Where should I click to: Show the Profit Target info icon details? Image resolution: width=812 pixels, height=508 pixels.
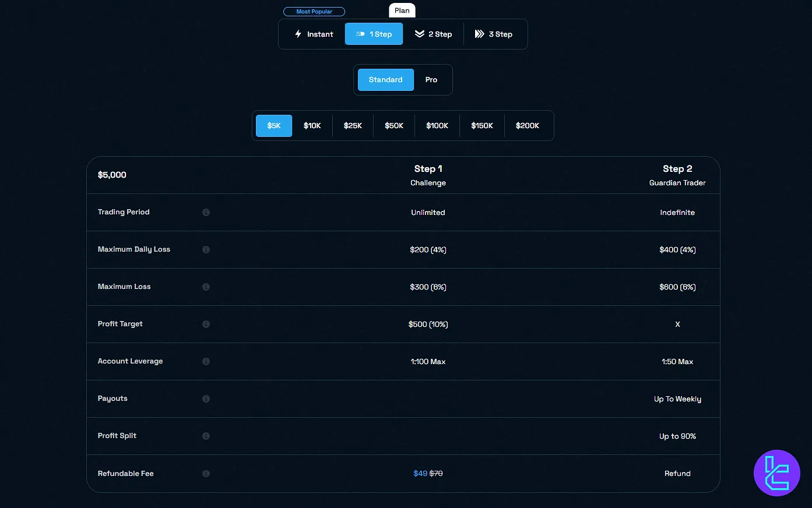[x=206, y=324]
